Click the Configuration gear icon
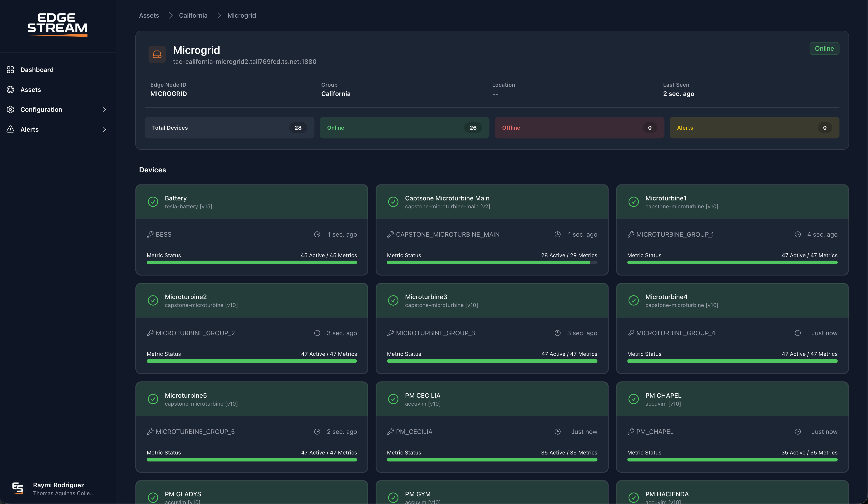 [x=10, y=109]
